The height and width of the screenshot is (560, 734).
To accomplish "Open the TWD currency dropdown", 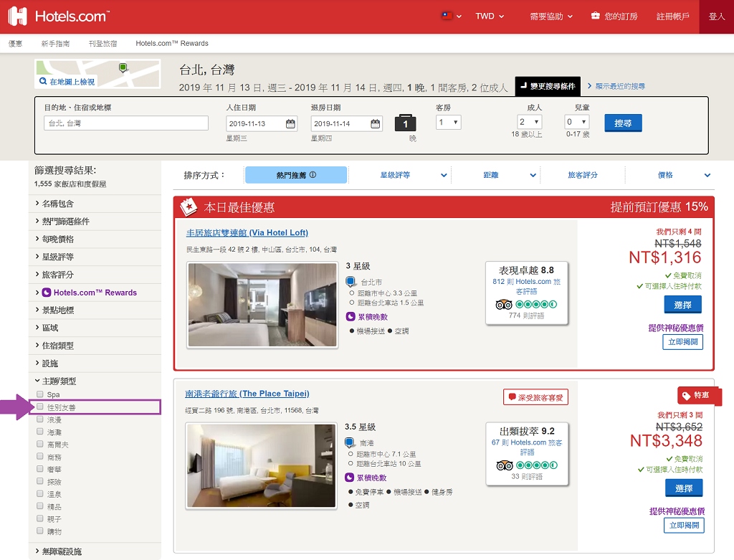I will (490, 16).
